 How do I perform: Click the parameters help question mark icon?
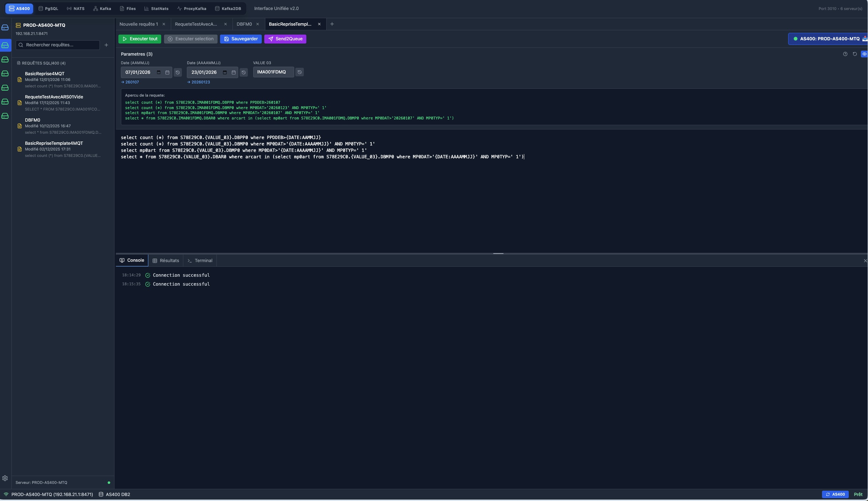click(x=845, y=54)
